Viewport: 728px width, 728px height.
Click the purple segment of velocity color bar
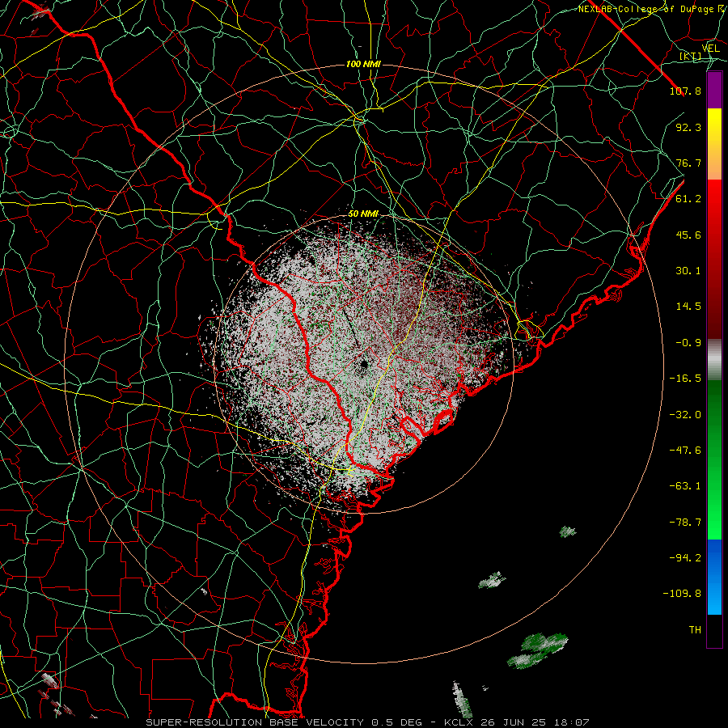tap(714, 91)
